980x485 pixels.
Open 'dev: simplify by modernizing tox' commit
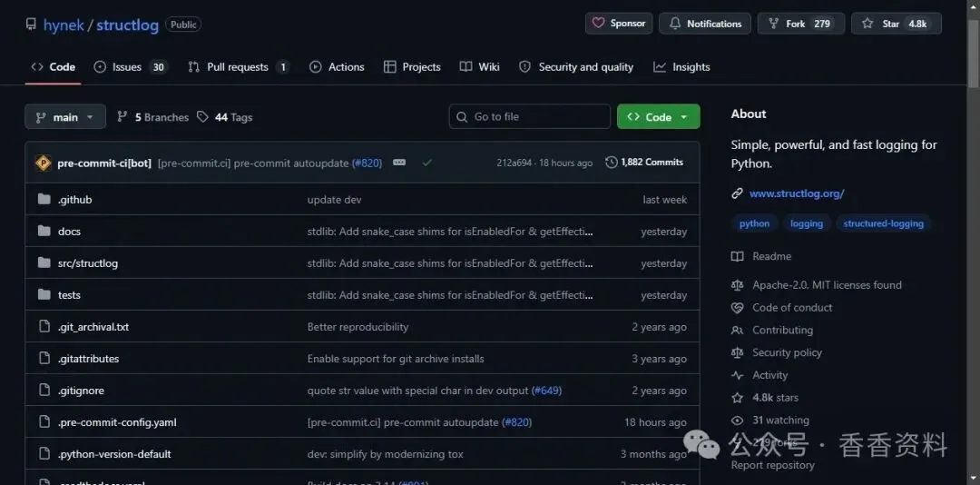(385, 454)
